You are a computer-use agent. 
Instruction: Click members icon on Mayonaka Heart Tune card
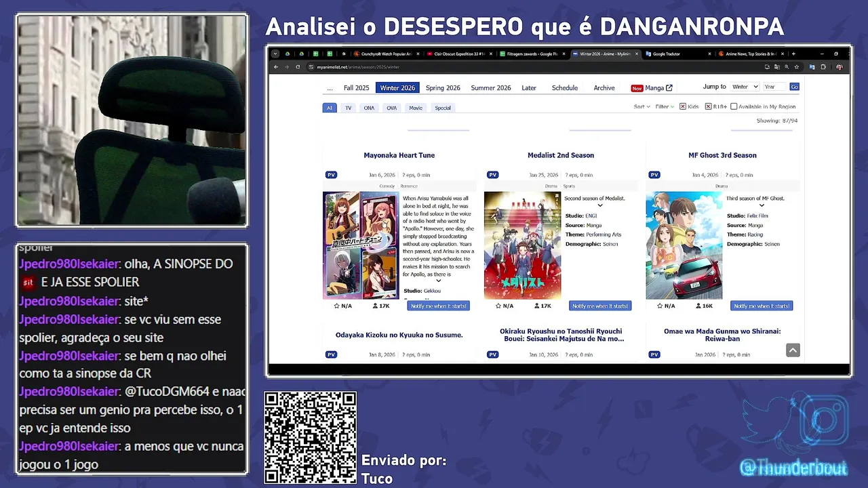click(375, 306)
